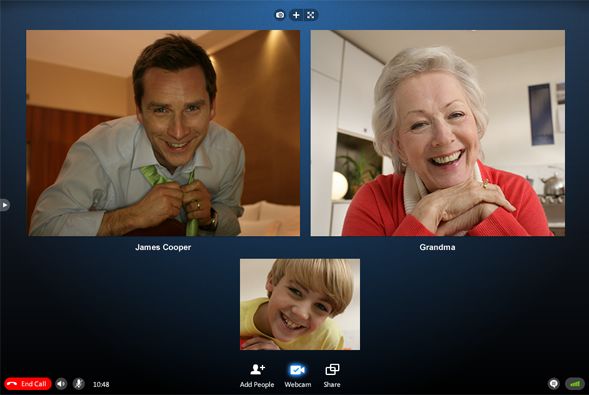Image resolution: width=589 pixels, height=395 pixels.
Task: Open the Share screens icon
Action: click(x=332, y=369)
